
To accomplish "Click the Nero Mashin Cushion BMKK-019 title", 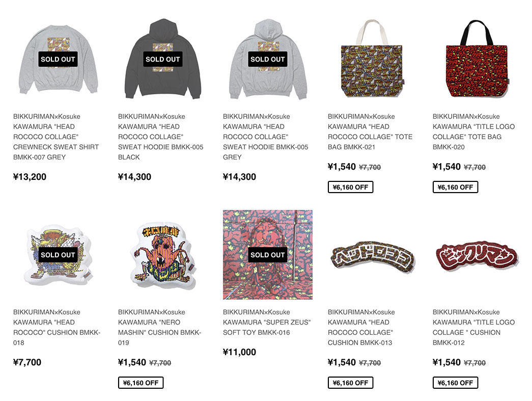I will [x=159, y=327].
